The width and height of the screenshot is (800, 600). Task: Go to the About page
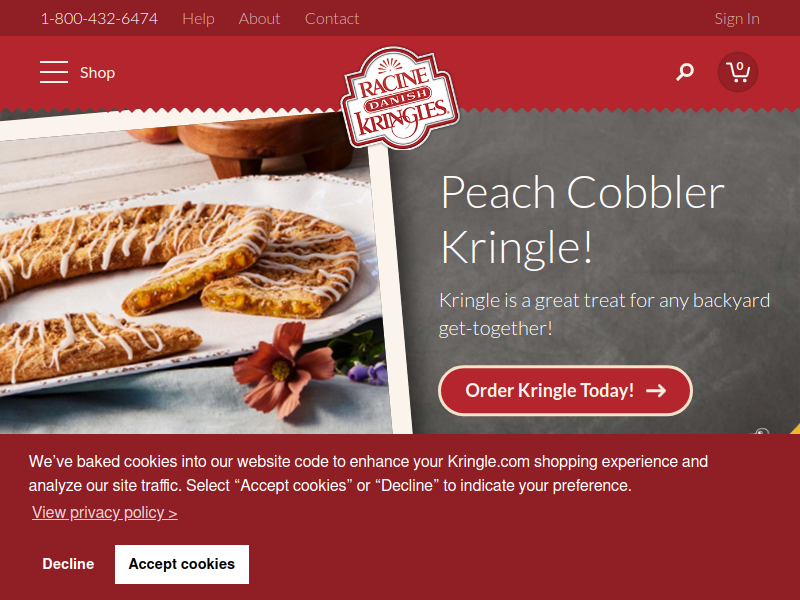tap(259, 19)
